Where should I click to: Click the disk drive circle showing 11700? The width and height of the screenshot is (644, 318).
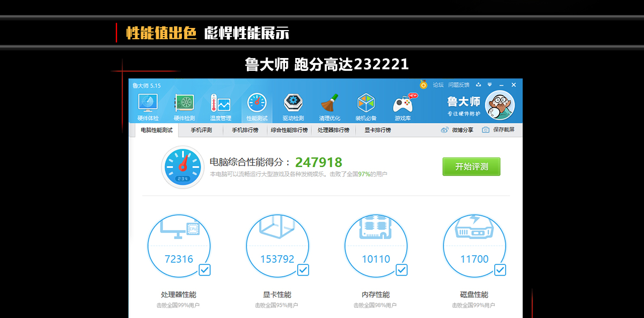click(474, 246)
